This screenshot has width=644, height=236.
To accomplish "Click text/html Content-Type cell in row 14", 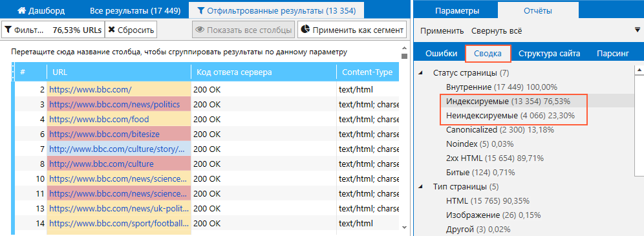I will point(368,223).
